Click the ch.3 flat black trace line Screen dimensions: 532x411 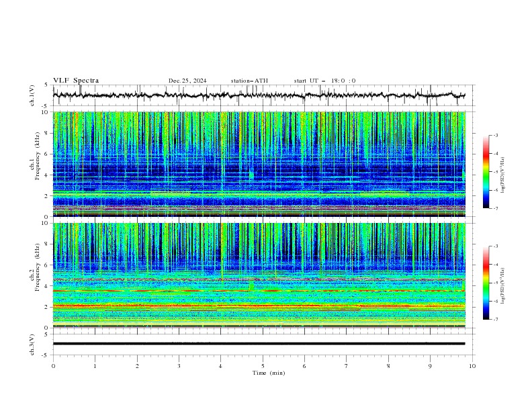tap(259, 344)
